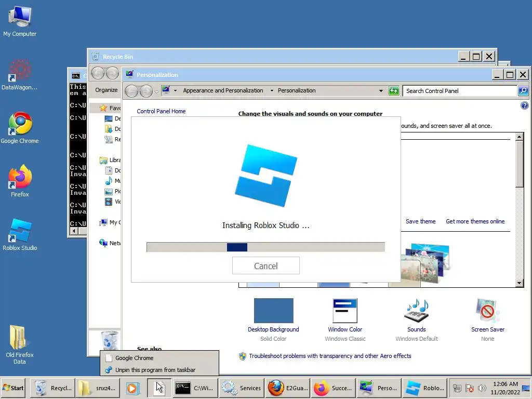Click Save theme link
Image resolution: width=532 pixels, height=399 pixels.
[420, 221]
